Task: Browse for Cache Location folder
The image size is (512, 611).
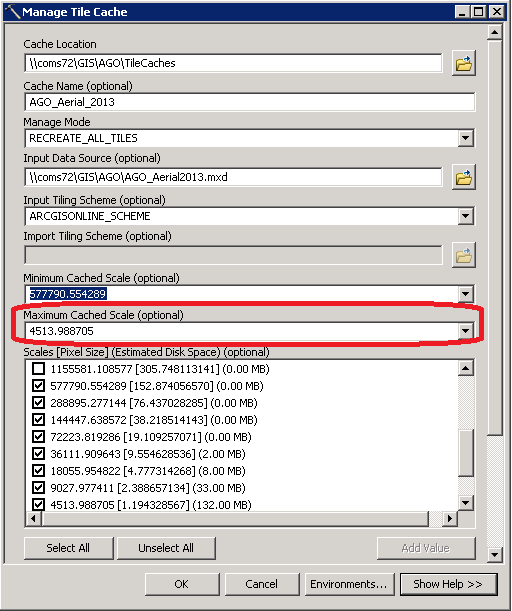Action: [464, 63]
